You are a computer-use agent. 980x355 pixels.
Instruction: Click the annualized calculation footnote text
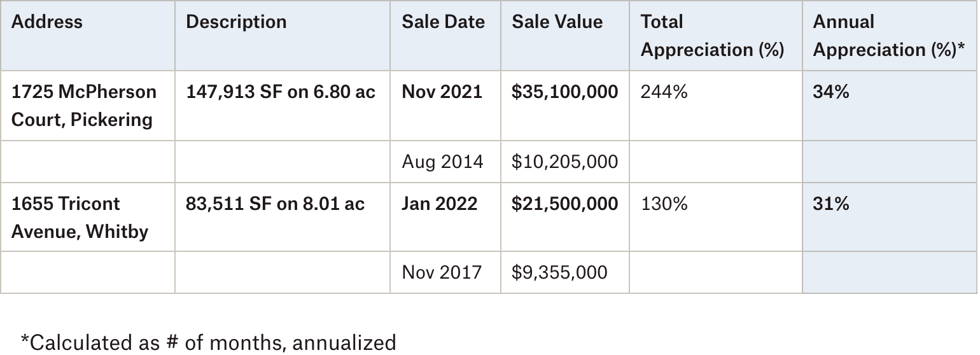[208, 342]
